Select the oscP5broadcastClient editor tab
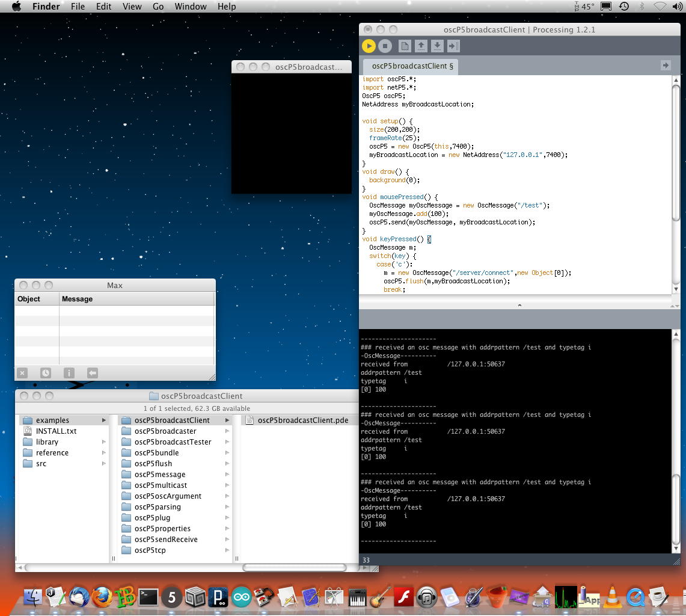686x616 pixels. tap(412, 66)
